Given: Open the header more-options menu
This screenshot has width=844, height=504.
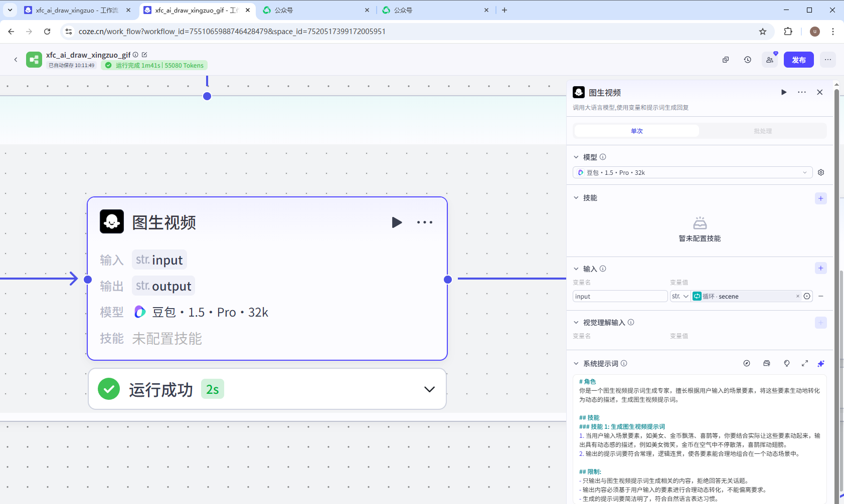Looking at the screenshot, I should pyautogui.click(x=828, y=60).
